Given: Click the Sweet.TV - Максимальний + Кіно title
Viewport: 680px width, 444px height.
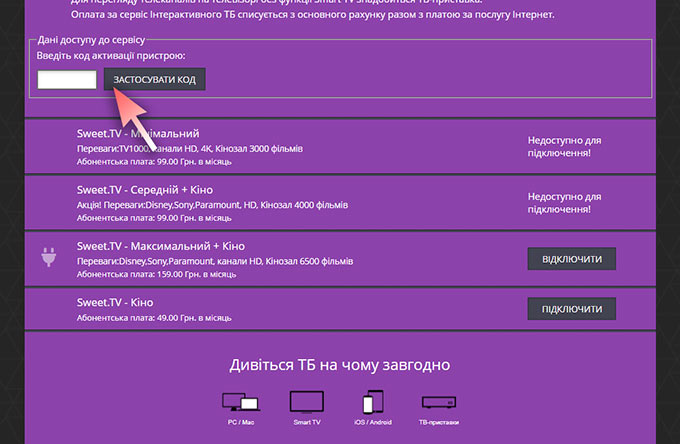Looking at the screenshot, I should pyautogui.click(x=161, y=246).
